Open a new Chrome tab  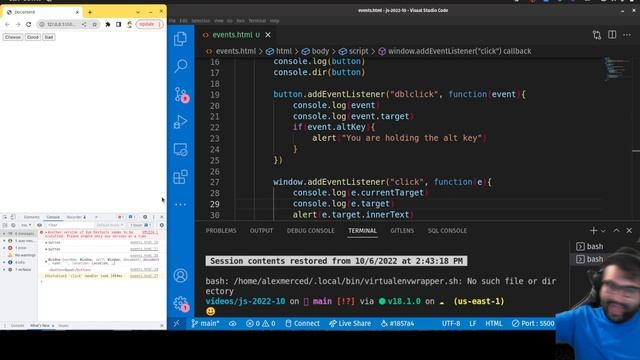pyautogui.click(x=90, y=12)
